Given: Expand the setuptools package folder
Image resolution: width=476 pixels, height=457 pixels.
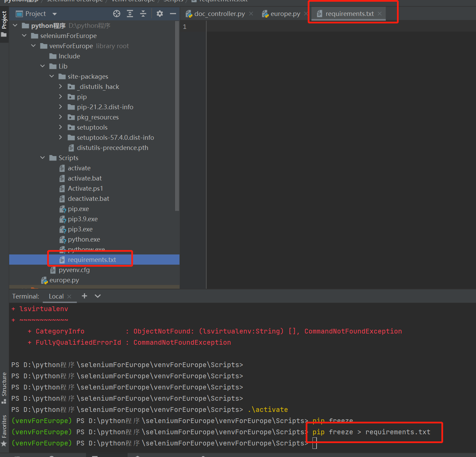Looking at the screenshot, I should click(60, 127).
